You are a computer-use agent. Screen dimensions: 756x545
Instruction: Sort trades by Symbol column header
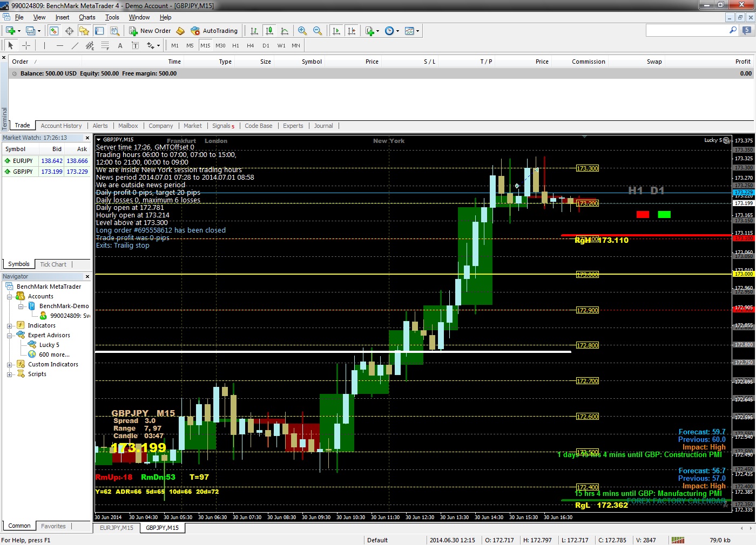(x=312, y=62)
